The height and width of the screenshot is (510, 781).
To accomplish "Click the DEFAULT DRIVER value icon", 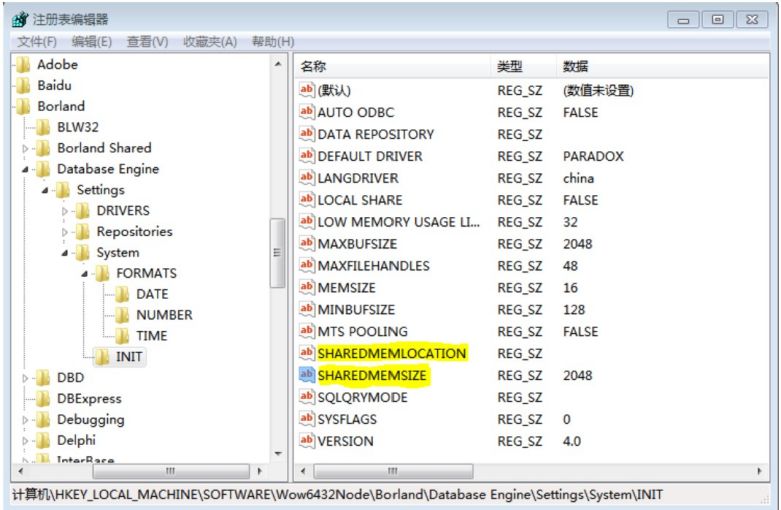I will 307,156.
